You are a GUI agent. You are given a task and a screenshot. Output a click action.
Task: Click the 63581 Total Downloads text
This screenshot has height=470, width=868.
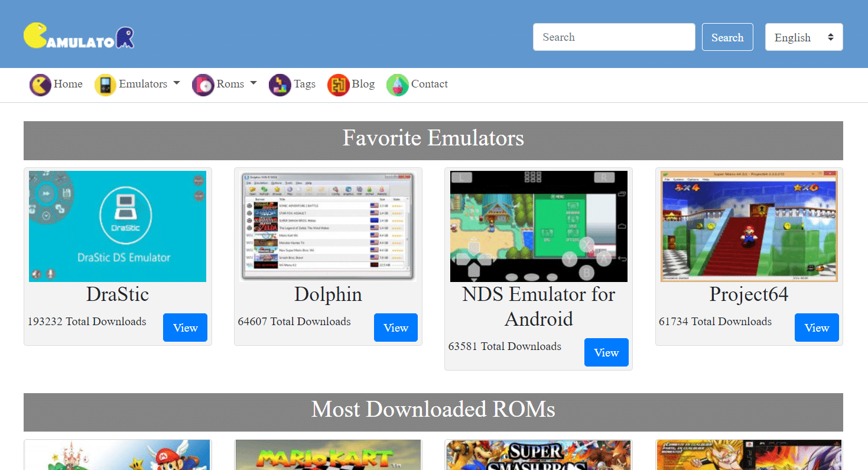point(505,346)
